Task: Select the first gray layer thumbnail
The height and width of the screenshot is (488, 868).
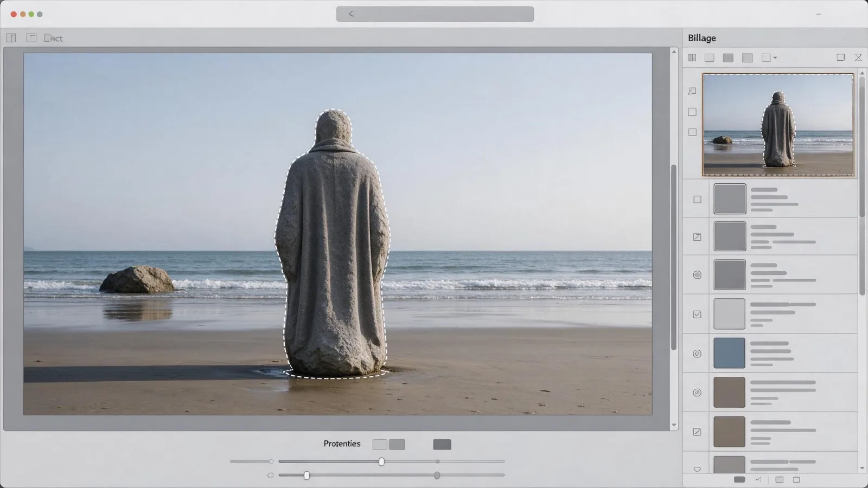Action: 729,198
